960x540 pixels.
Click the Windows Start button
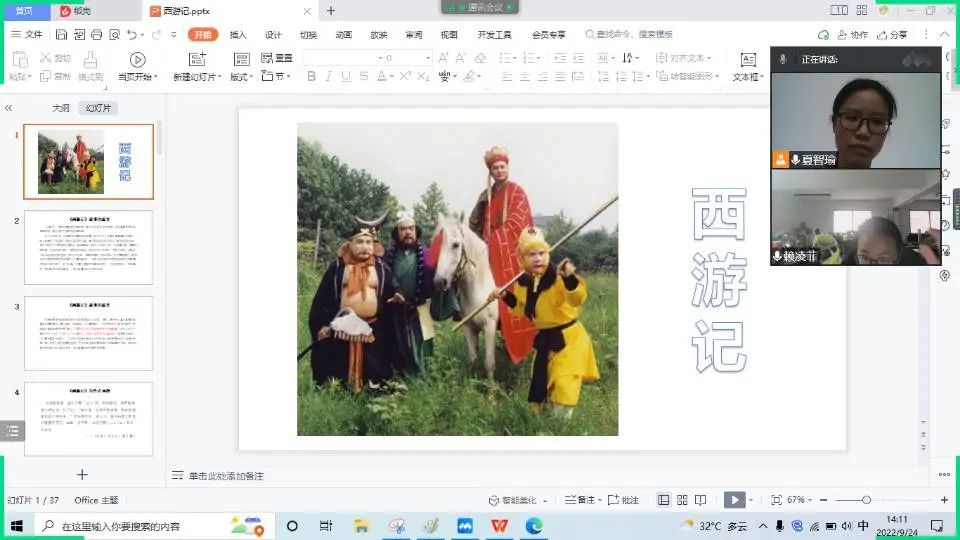pos(17,526)
